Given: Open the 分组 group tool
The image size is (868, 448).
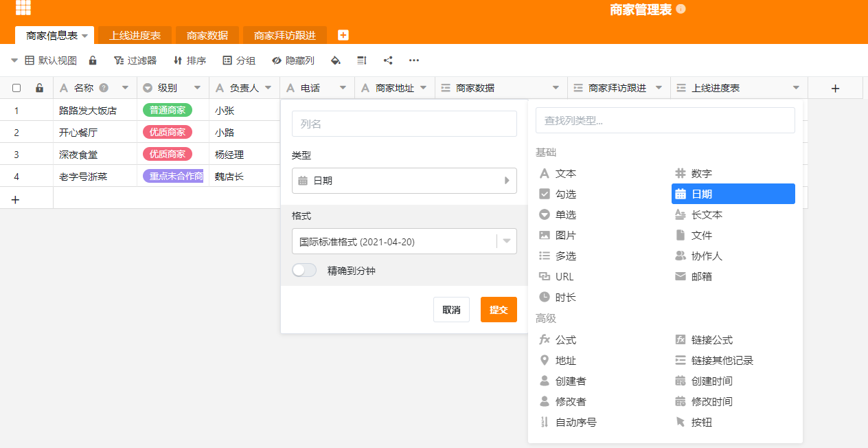Looking at the screenshot, I should tap(239, 60).
